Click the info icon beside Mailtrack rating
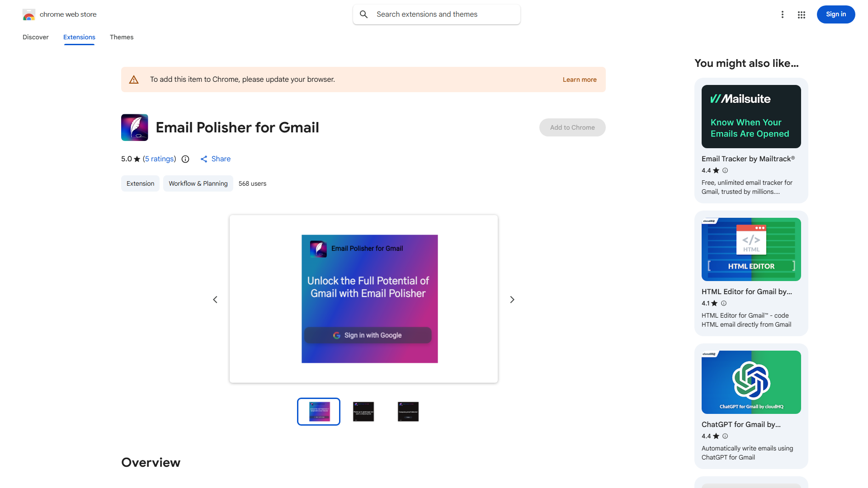Screen dimensions: 868x488 tap(725, 170)
